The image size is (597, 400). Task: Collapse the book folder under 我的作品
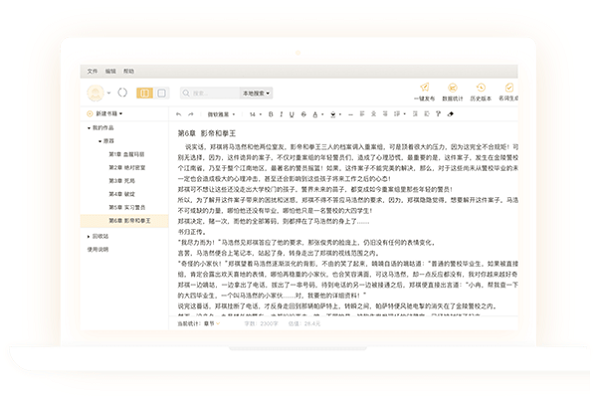(x=100, y=141)
